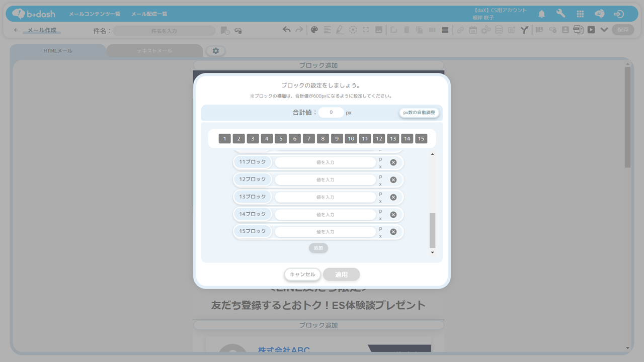The width and height of the screenshot is (644, 362).
Task: Select the number 8 block count button
Action: pyautogui.click(x=323, y=139)
